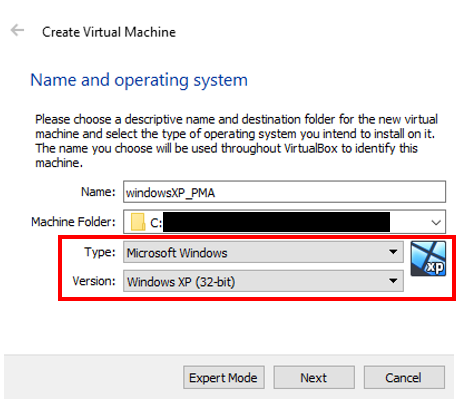The image size is (462, 402).
Task: Click the 'Machine Folder:' label
Action: pyautogui.click(x=73, y=222)
